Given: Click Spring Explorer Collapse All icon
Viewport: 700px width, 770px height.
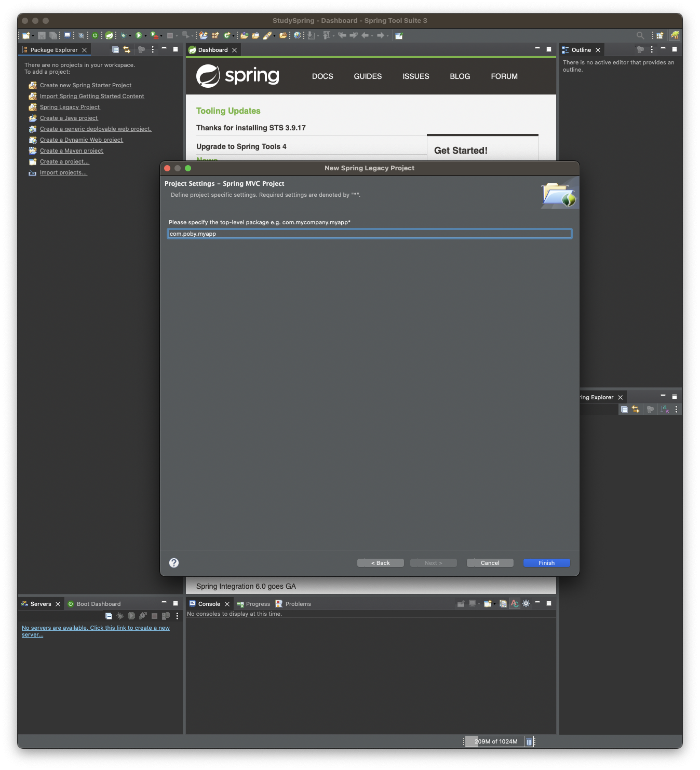Looking at the screenshot, I should pos(624,409).
